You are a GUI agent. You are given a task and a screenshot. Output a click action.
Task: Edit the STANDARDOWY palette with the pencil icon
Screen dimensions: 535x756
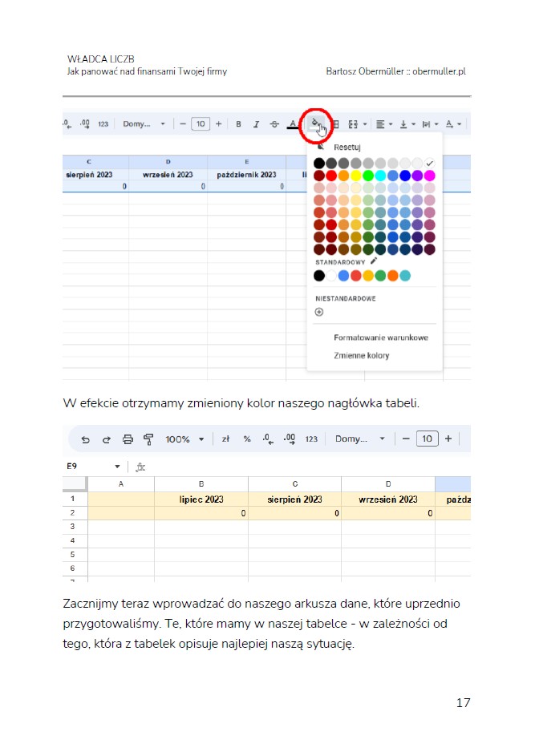374,261
